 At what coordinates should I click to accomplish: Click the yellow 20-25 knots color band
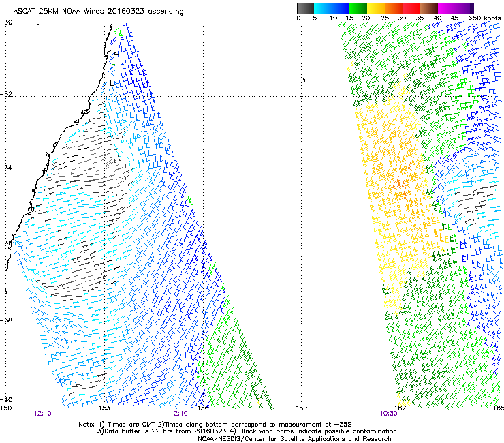pos(376,8)
